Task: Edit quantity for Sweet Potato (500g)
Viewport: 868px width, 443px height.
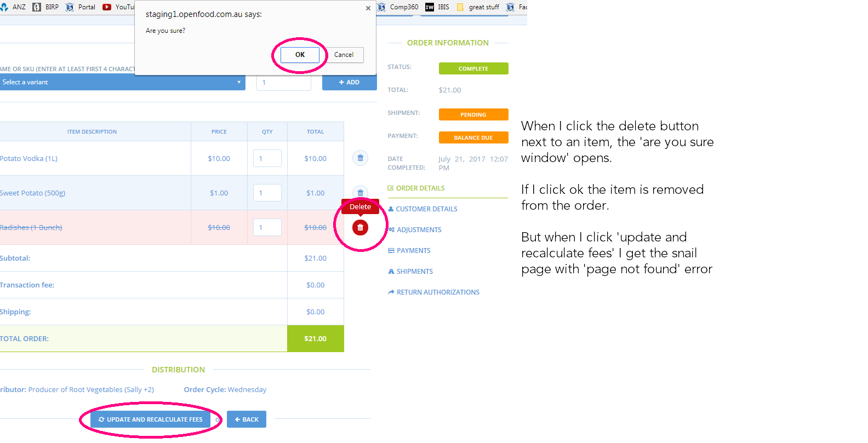Action: tap(267, 193)
